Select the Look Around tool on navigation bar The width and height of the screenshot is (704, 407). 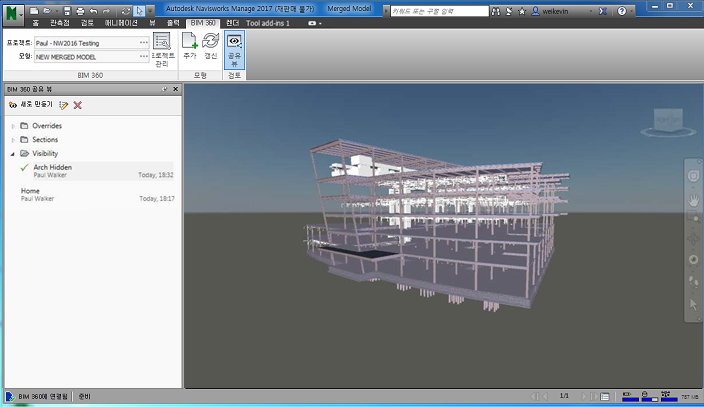point(694,260)
